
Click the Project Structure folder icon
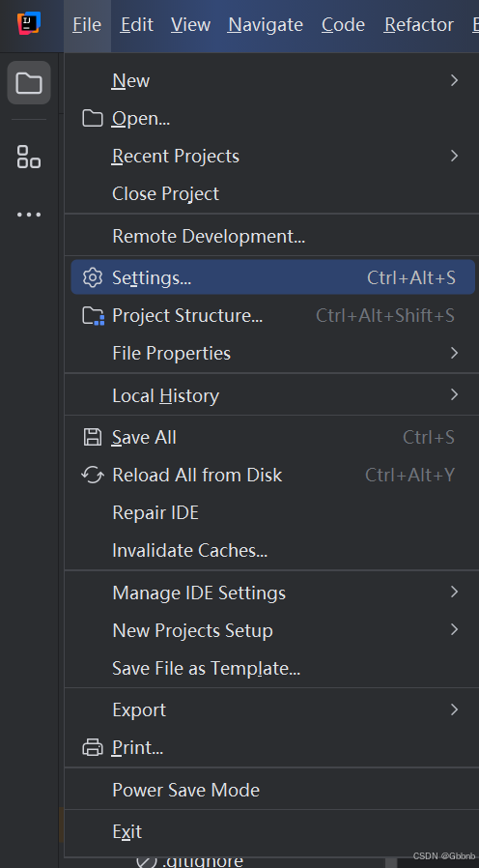93,315
